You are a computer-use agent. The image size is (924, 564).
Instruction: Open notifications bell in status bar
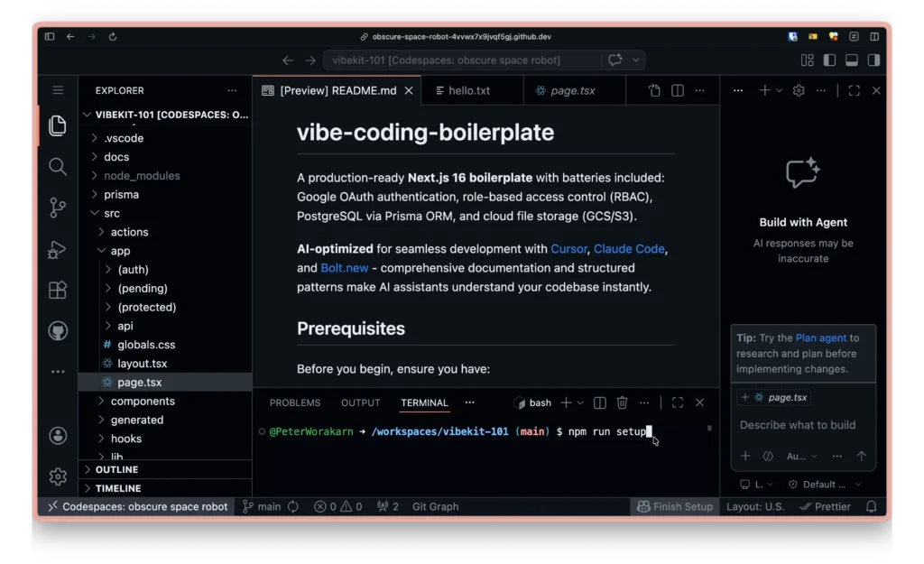[x=871, y=507]
